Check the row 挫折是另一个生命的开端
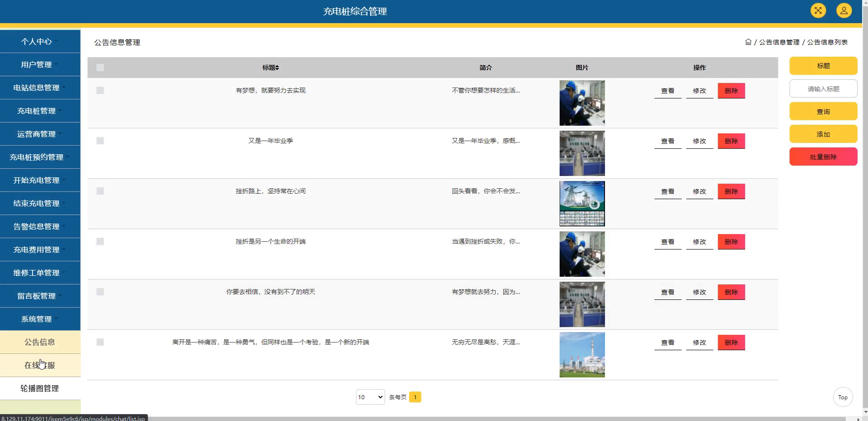The width and height of the screenshot is (868, 421). coord(100,241)
